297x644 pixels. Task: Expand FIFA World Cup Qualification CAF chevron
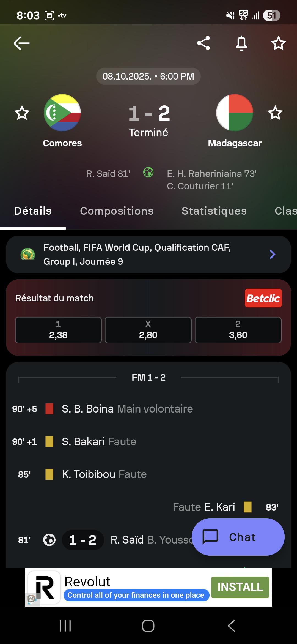272,255
